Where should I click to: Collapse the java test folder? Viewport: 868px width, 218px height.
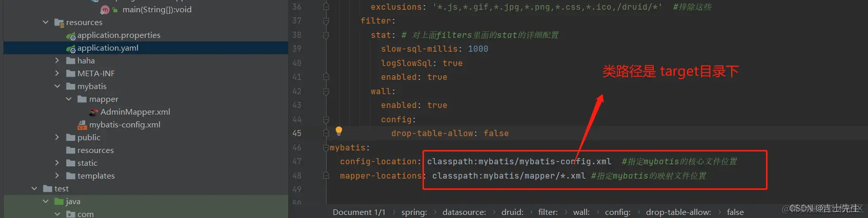[x=46, y=202]
